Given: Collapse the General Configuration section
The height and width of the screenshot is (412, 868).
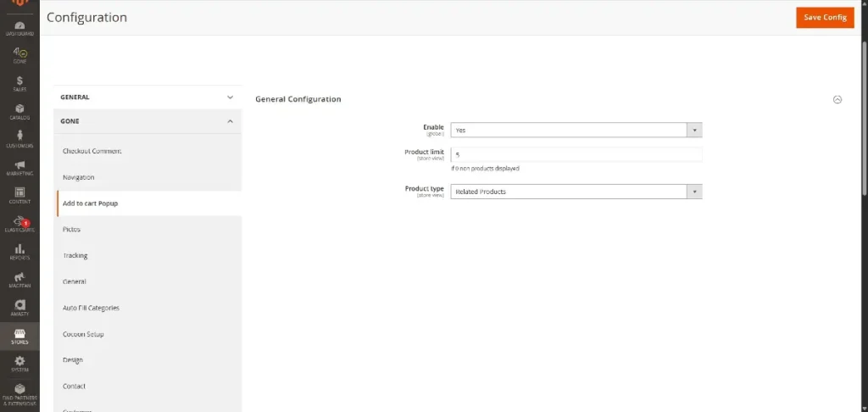Looking at the screenshot, I should coord(837,100).
